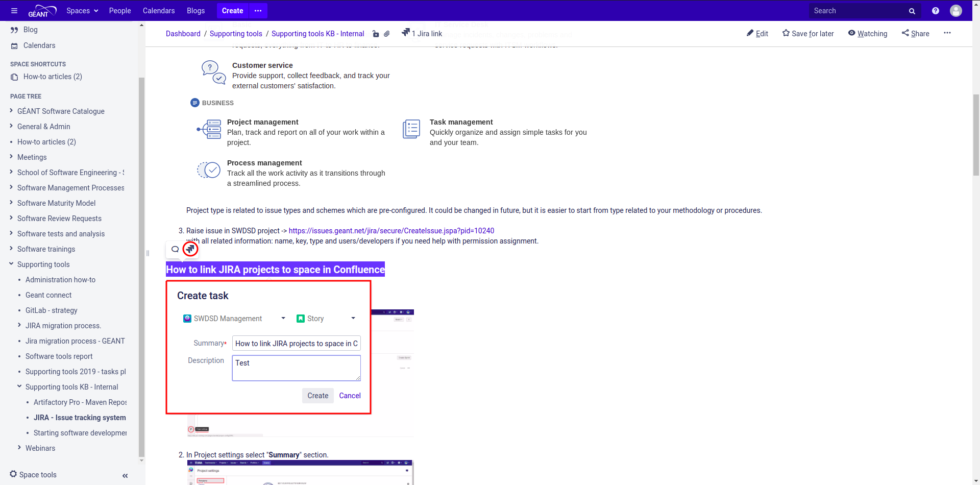Open Starting software development page
The width and height of the screenshot is (980, 485).
point(80,433)
